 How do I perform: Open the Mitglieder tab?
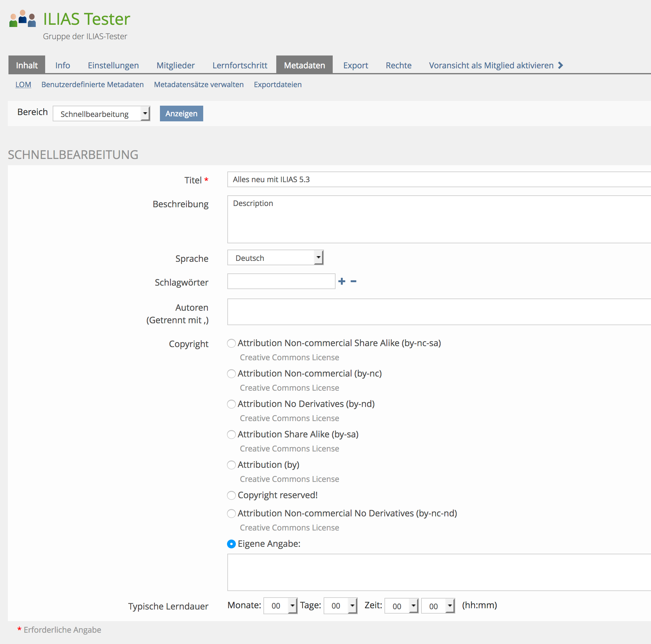(x=176, y=65)
